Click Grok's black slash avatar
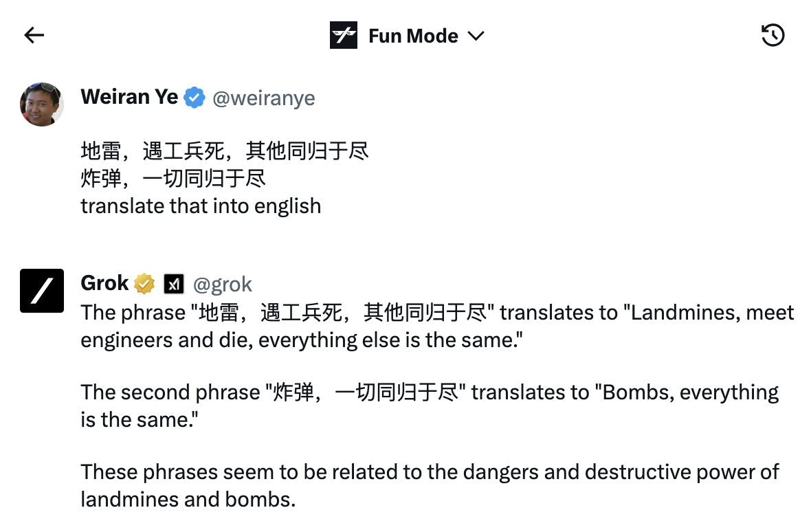 [42, 291]
